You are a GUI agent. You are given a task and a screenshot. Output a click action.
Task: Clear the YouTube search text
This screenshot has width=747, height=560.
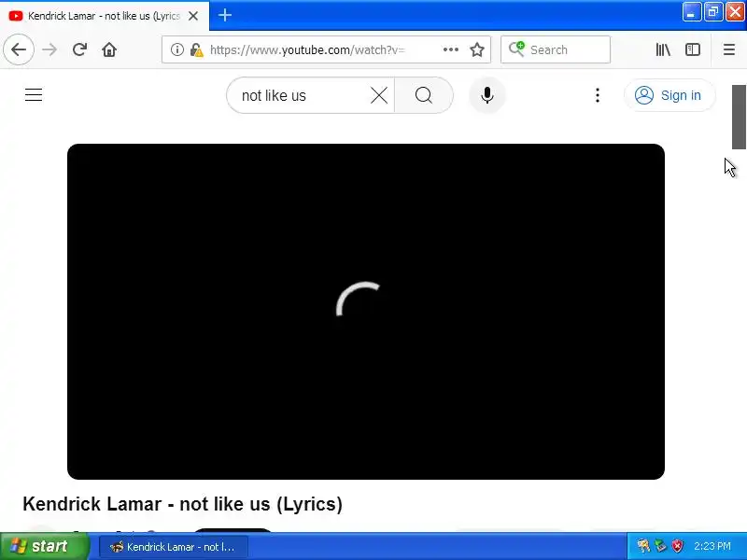click(379, 95)
